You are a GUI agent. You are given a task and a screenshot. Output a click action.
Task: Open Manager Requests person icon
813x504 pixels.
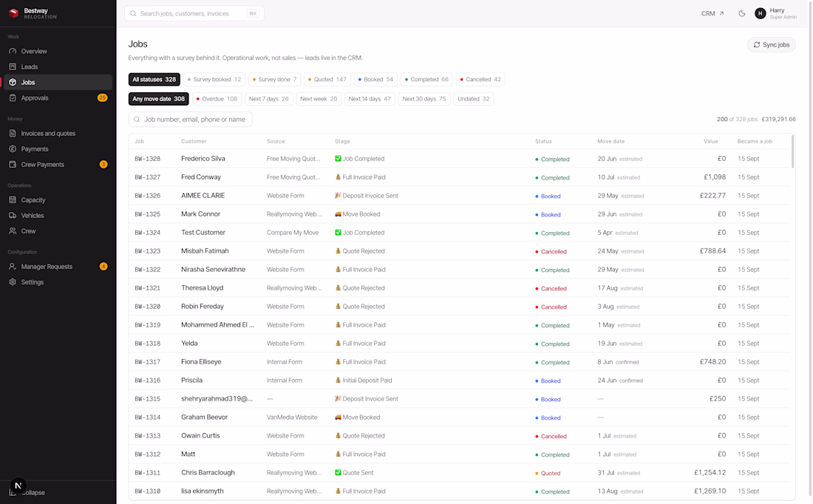pyautogui.click(x=13, y=267)
